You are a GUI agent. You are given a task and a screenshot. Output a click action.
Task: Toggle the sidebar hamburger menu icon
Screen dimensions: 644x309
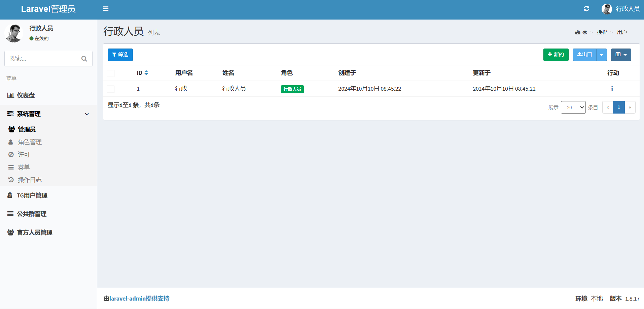pyautogui.click(x=106, y=9)
